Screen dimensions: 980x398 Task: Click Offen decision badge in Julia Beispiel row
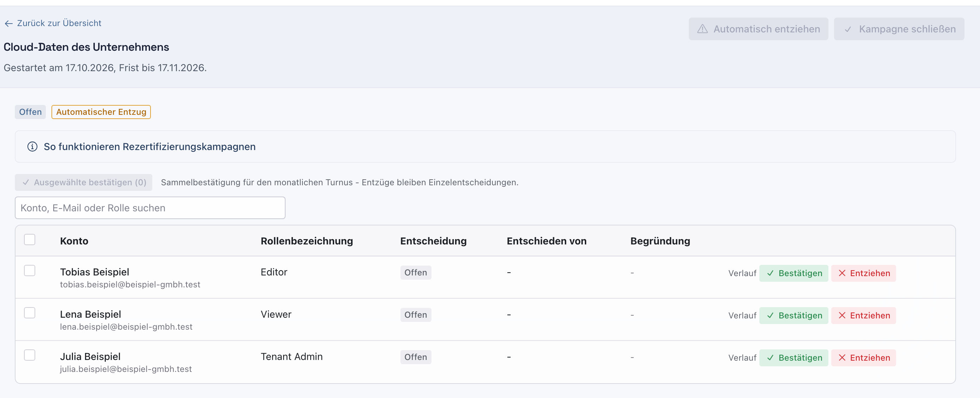pyautogui.click(x=416, y=357)
